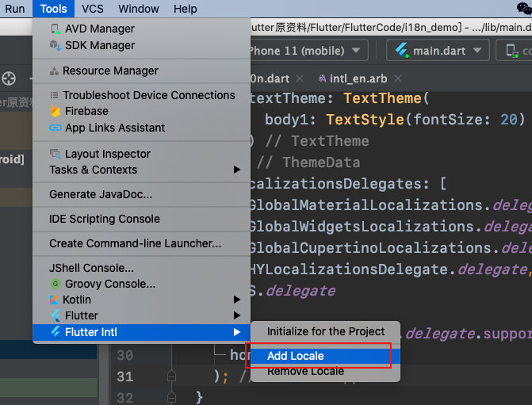Click the SDK Manager download icon
This screenshot has width=532, height=405.
point(55,45)
